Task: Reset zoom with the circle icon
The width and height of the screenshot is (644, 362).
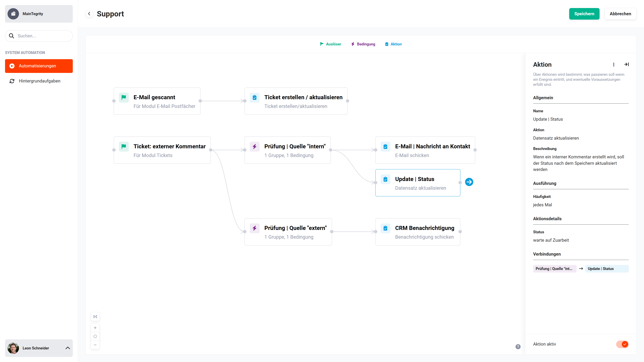Action: 95,337
